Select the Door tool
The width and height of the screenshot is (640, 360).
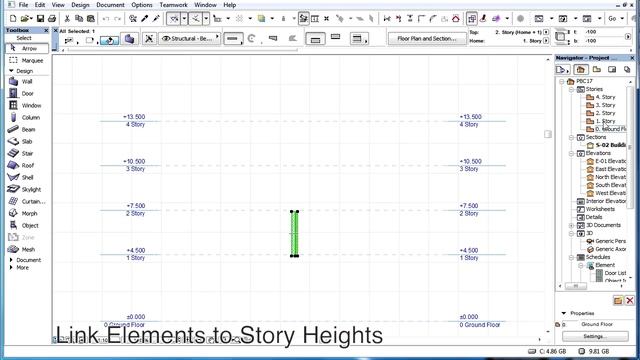pyautogui.click(x=27, y=93)
